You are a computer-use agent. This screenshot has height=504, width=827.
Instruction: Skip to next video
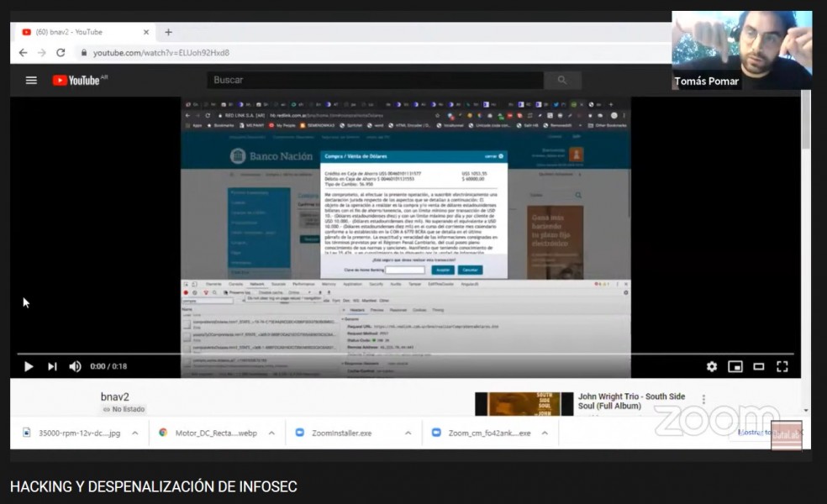tap(52, 366)
